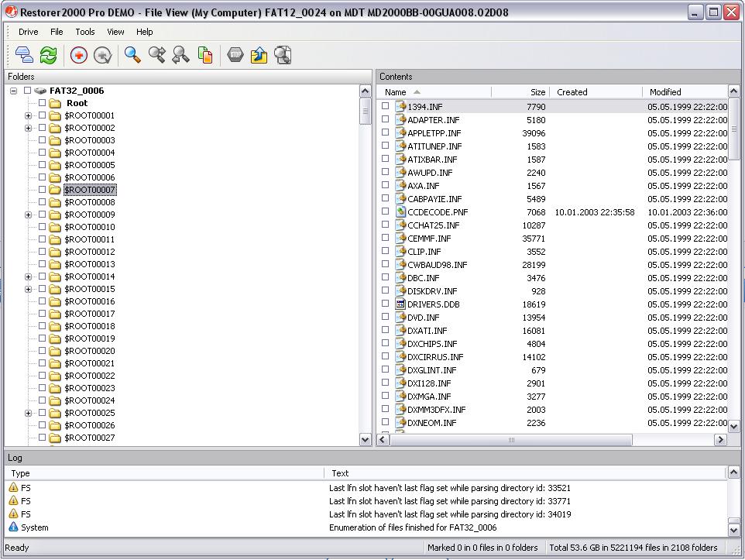The image size is (745, 560).
Task: Mark the DISKDRV.INF file checkbox
Action: (386, 290)
